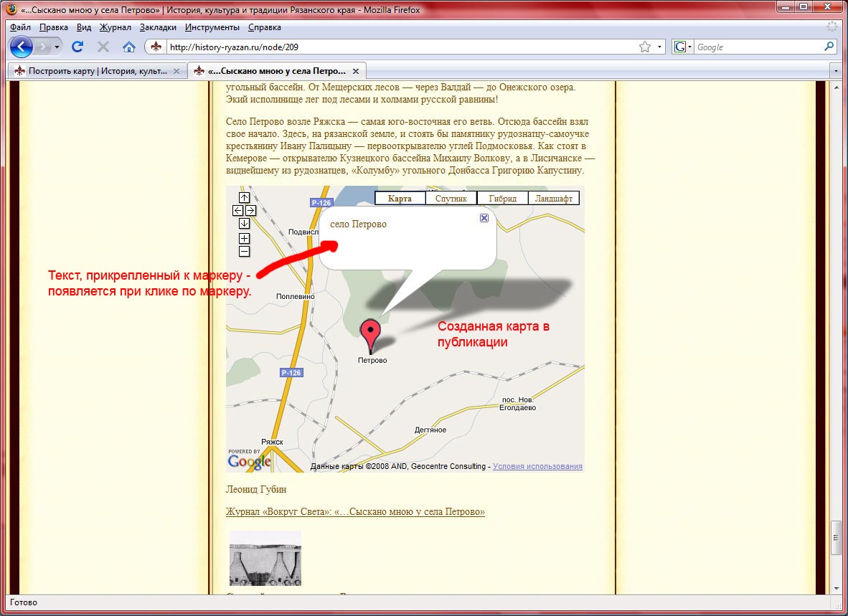
Task: Open the Правка menu
Action: (54, 27)
